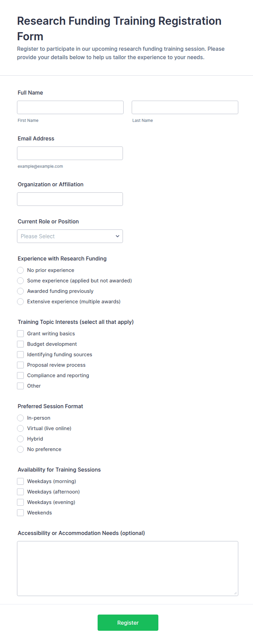Viewport: 253px width, 644px height.
Task: Select the Organization or Affiliation field
Action: tap(70, 199)
